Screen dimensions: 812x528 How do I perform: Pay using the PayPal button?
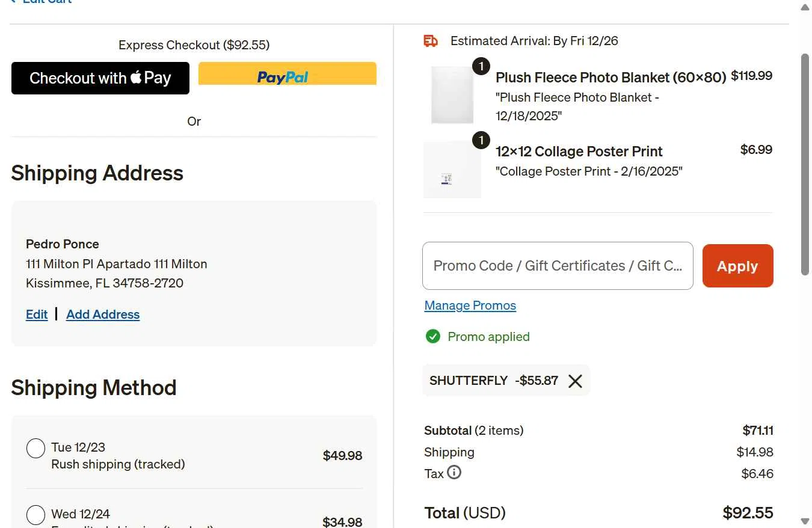click(x=288, y=74)
